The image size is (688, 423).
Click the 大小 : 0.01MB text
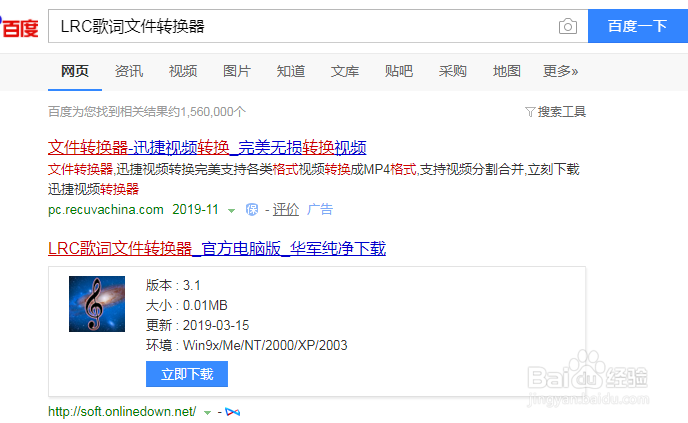186,305
